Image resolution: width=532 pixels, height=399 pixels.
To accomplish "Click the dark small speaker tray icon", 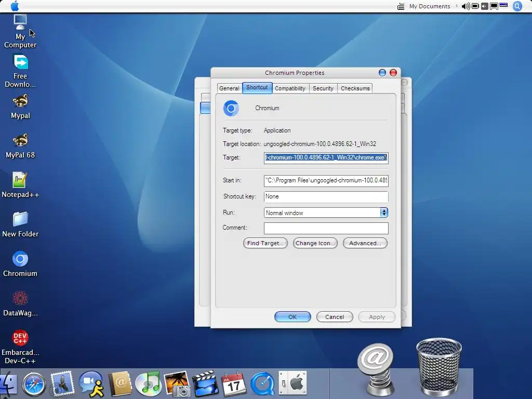I will [x=485, y=6].
